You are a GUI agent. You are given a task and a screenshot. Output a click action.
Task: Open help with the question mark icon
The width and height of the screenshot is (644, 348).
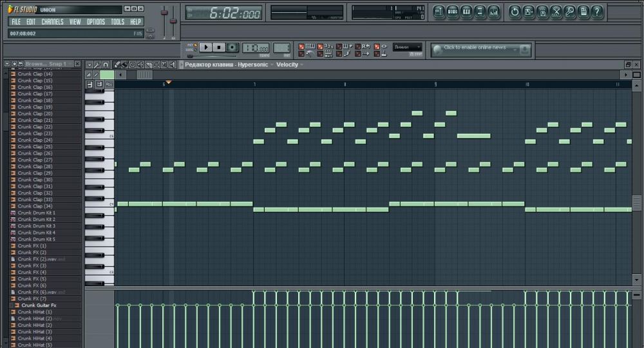(597, 12)
